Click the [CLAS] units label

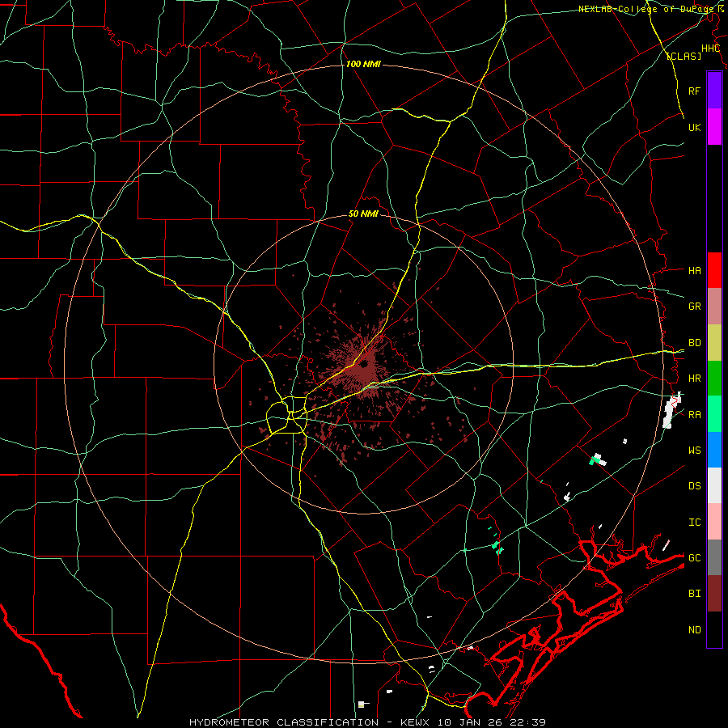tap(684, 56)
